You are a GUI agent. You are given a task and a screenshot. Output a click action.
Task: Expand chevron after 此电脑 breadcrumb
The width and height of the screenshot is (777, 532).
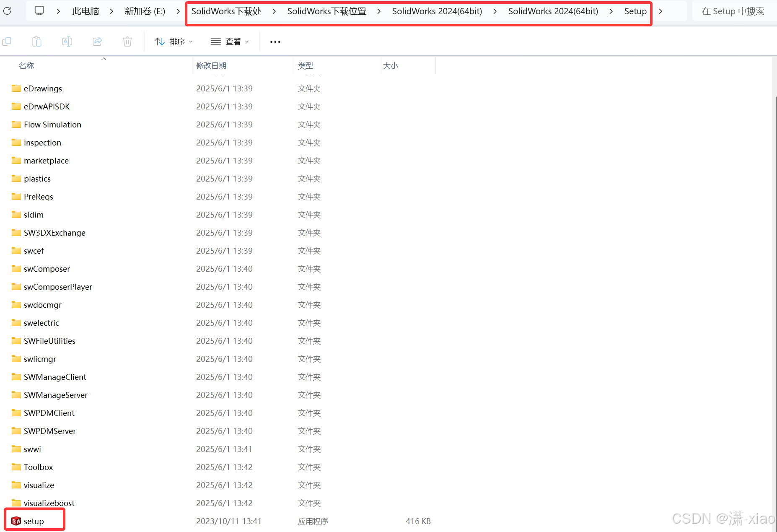pyautogui.click(x=111, y=11)
